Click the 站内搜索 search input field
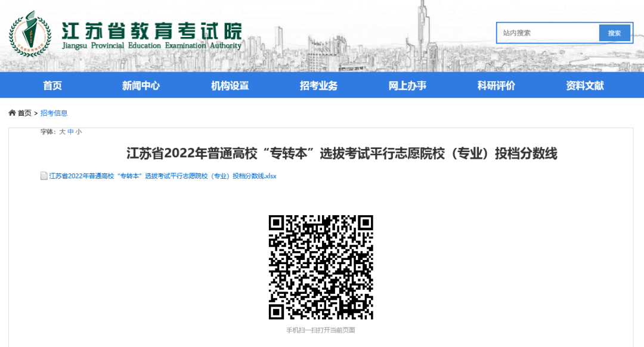The height and width of the screenshot is (347, 644). 548,33
